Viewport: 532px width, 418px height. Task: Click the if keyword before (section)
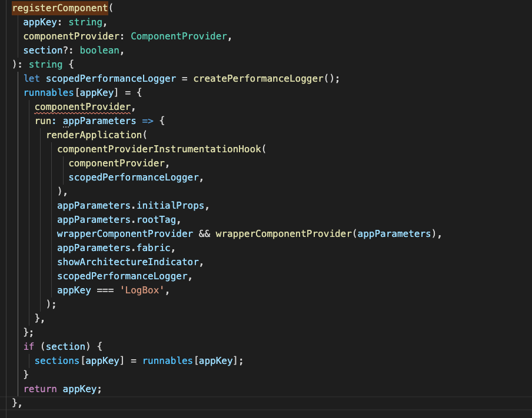29,346
